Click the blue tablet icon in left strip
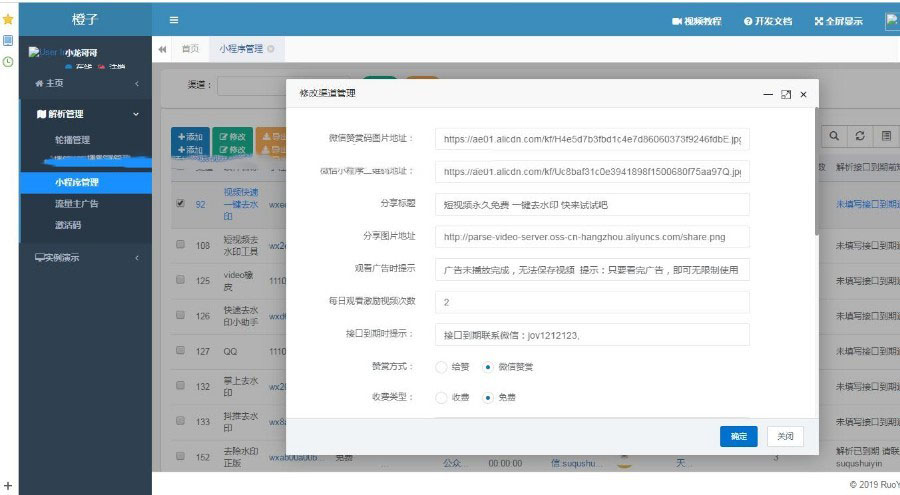Viewport: 900px width, 495px height. [x=8, y=40]
